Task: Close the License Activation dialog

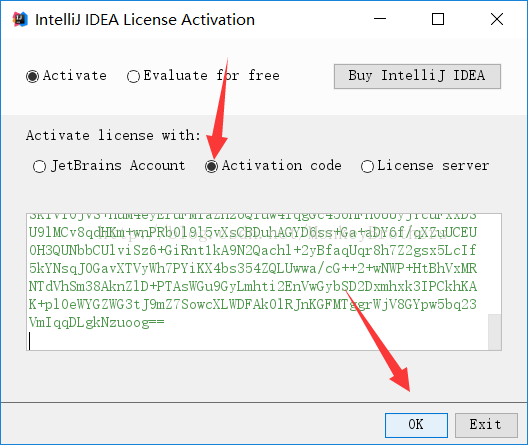Action: (497, 19)
